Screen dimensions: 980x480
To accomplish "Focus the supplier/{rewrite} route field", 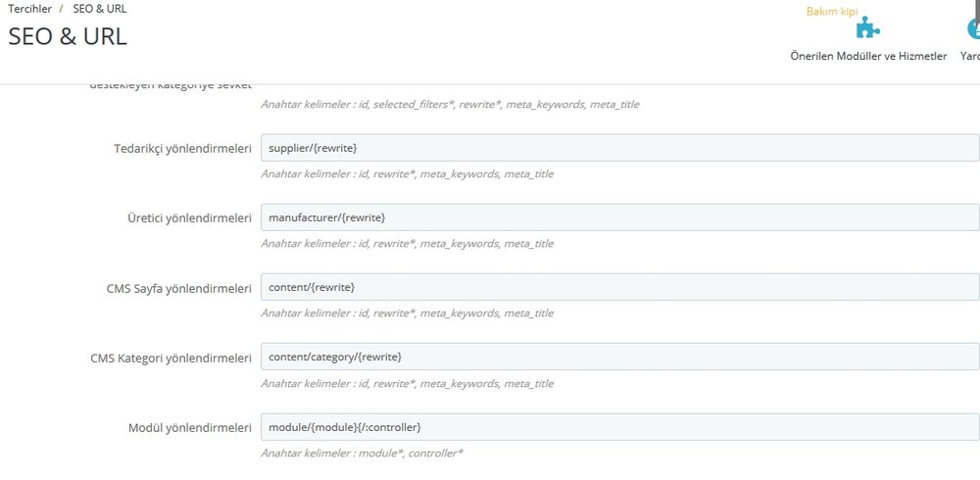I will tap(619, 148).
